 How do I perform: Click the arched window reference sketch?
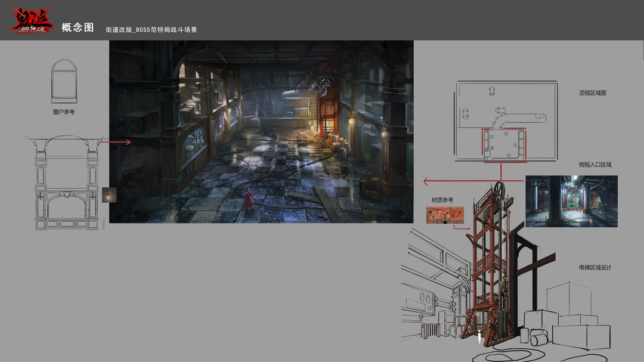(x=64, y=81)
